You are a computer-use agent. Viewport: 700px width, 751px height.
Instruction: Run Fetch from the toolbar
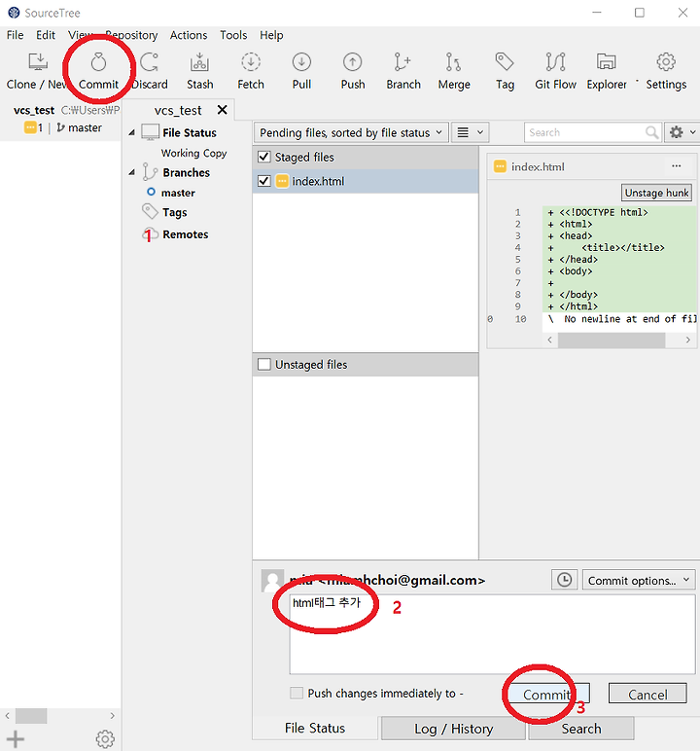(x=251, y=71)
